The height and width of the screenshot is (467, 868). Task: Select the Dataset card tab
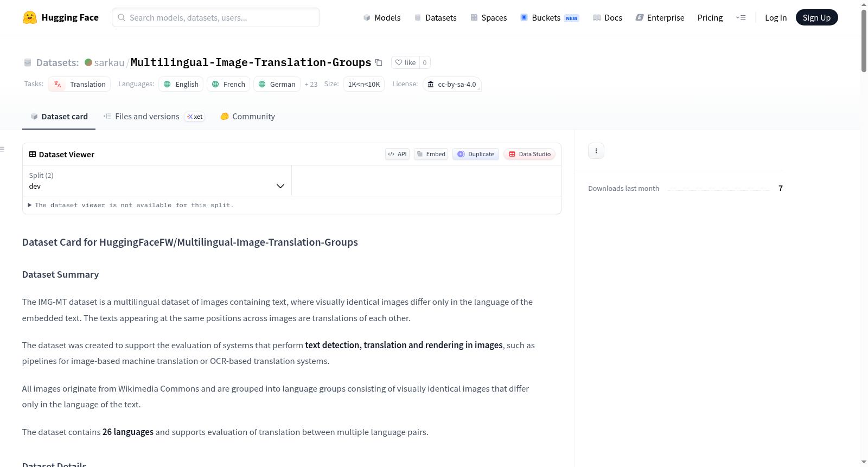pos(59,117)
